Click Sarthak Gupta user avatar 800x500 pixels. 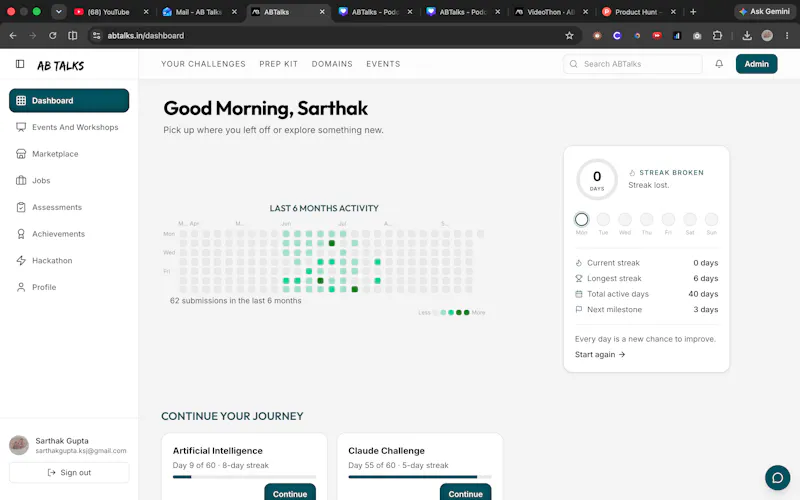(19, 445)
